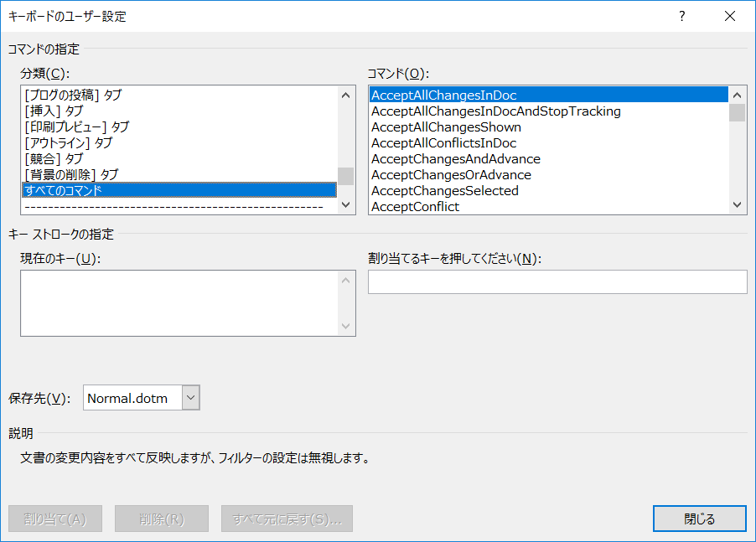Click the help question mark icon

click(683, 16)
